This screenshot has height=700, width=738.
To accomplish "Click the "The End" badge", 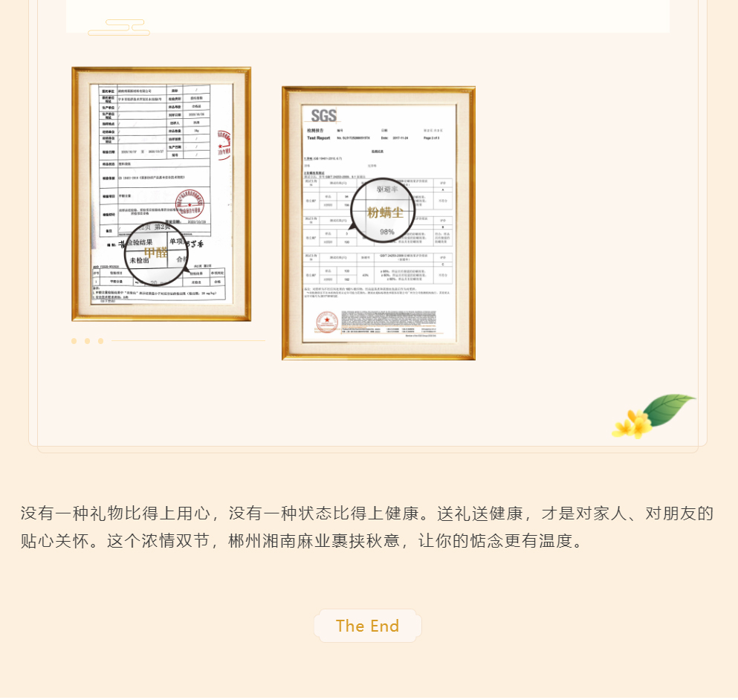I will (x=367, y=626).
